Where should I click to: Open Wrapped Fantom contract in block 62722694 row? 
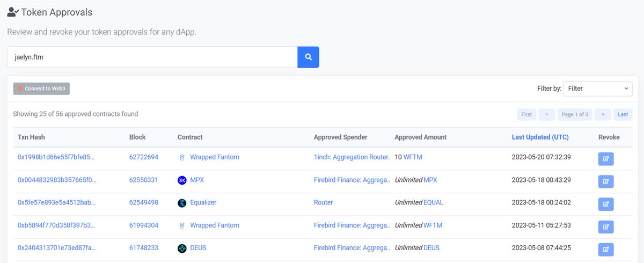pos(215,157)
